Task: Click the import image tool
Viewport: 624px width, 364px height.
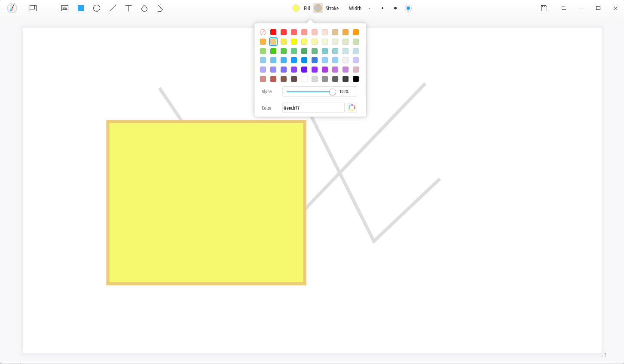Action: tap(65, 8)
